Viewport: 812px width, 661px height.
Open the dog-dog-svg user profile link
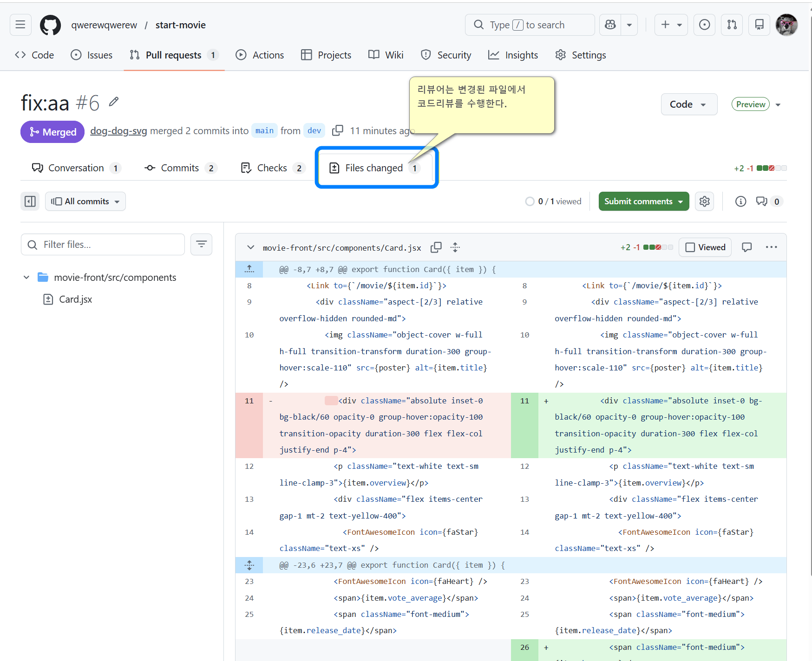(x=118, y=131)
